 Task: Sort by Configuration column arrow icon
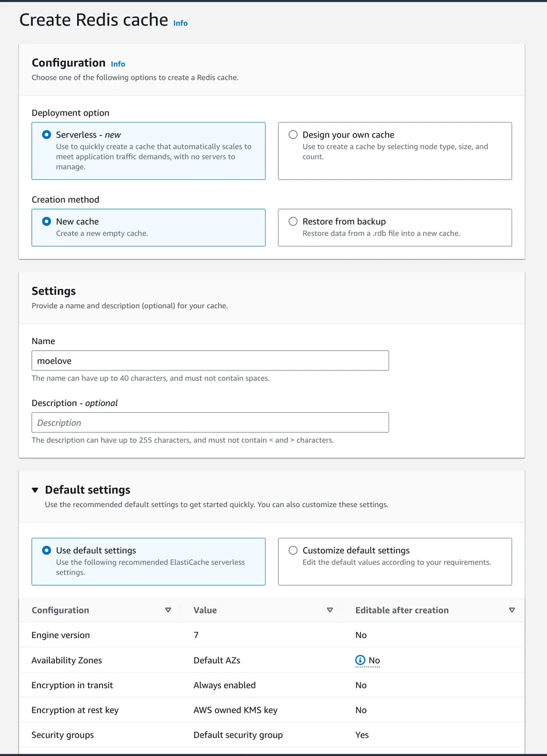[x=168, y=610]
